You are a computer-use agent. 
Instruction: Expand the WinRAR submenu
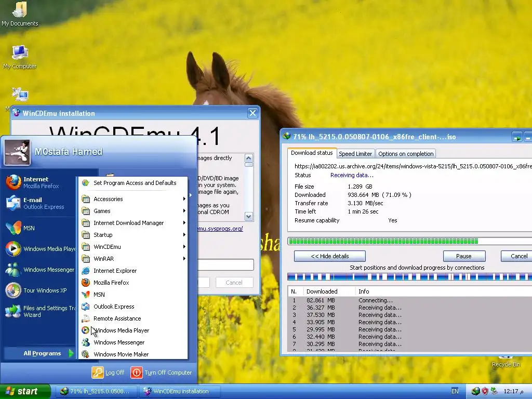coord(133,259)
